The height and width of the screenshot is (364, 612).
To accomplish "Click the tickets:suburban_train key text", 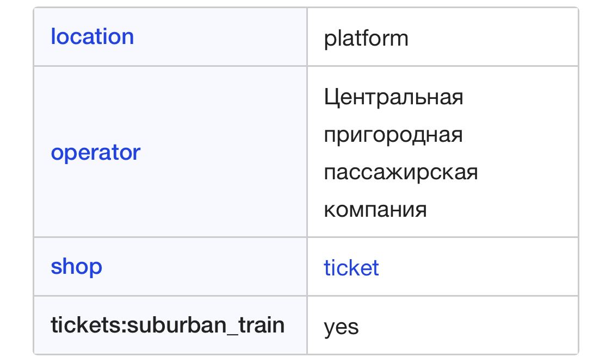I will 168,325.
